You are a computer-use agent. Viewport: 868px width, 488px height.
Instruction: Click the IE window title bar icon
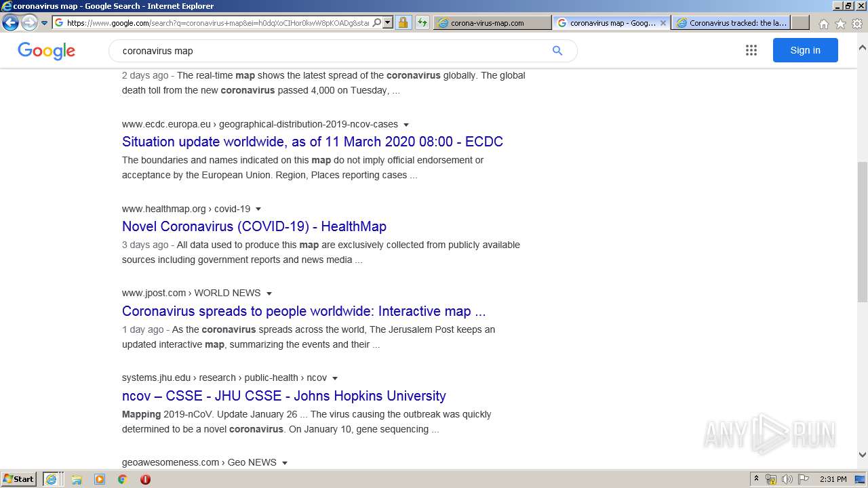tap(7, 6)
